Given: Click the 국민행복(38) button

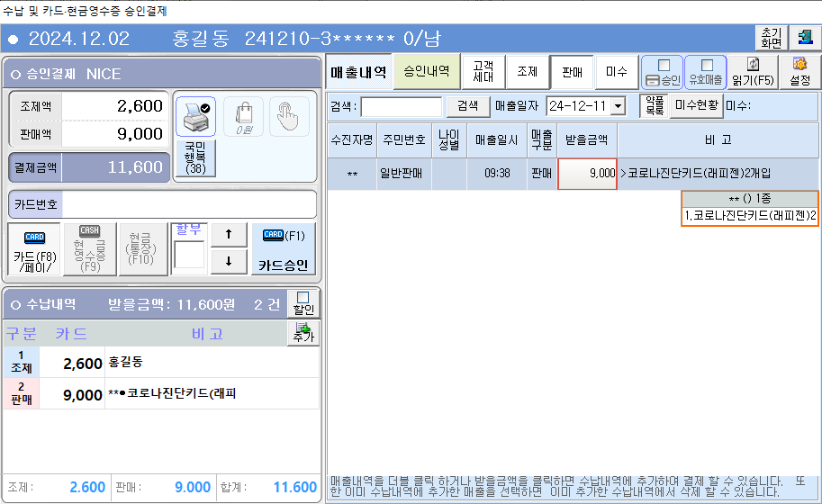Looking at the screenshot, I should tap(195, 157).
